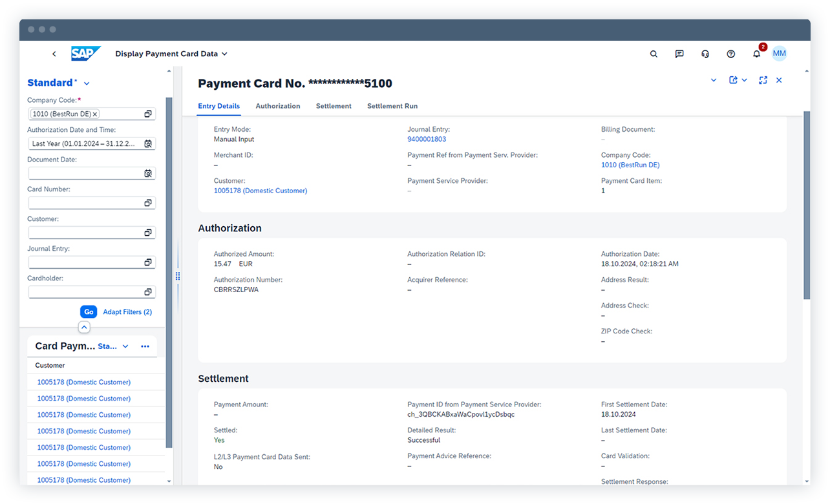The height and width of the screenshot is (504, 830).
Task: Click the back navigation arrow
Action: pyautogui.click(x=54, y=54)
